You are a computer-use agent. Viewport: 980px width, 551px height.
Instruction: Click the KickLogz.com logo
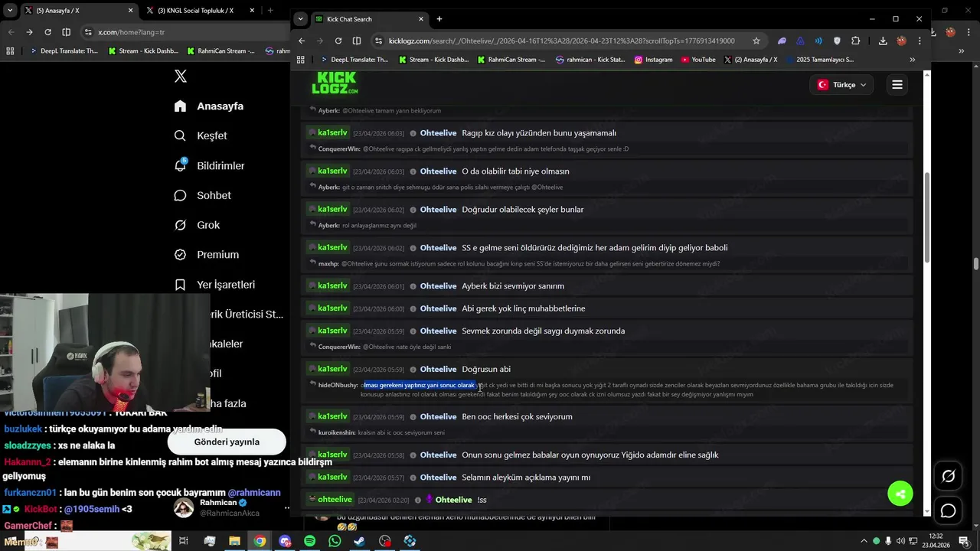point(335,83)
